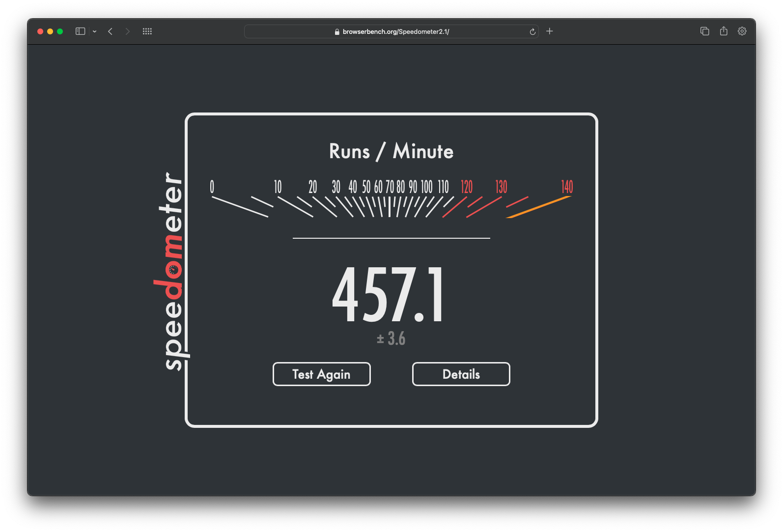Go back to the previous page
Screen dimensions: 783x532
click(111, 31)
